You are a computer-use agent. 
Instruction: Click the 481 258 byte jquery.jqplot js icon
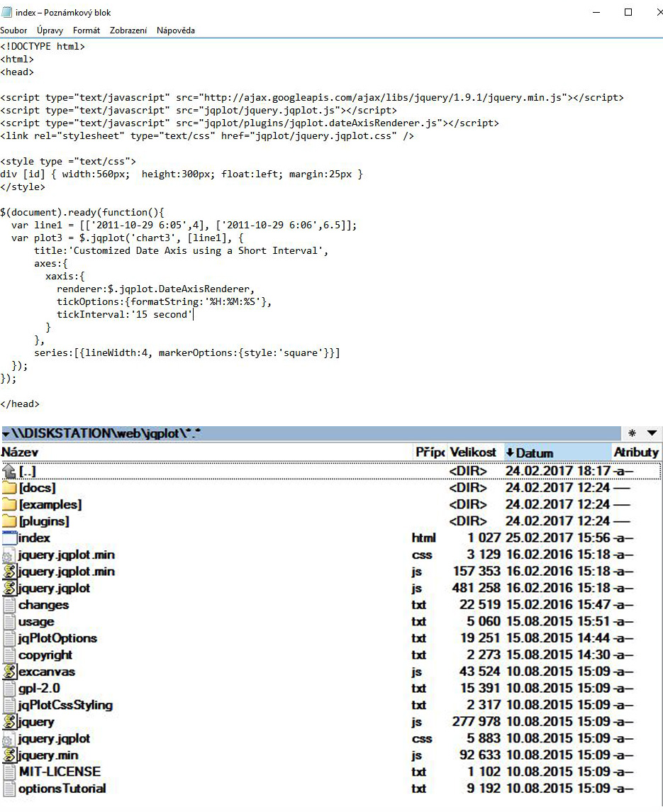pyautogui.click(x=9, y=589)
